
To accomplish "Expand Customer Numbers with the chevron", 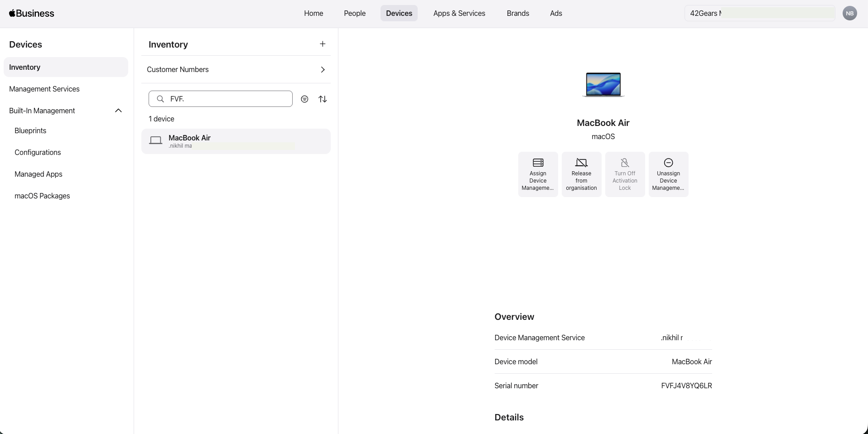I will point(323,69).
